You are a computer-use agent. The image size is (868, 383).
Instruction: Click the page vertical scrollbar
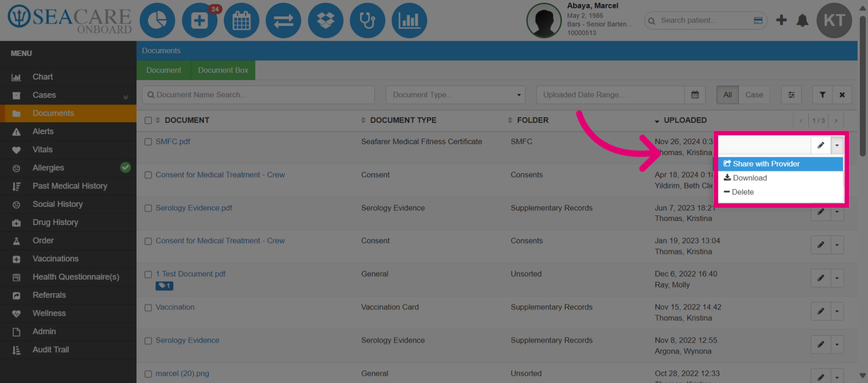[x=863, y=86]
